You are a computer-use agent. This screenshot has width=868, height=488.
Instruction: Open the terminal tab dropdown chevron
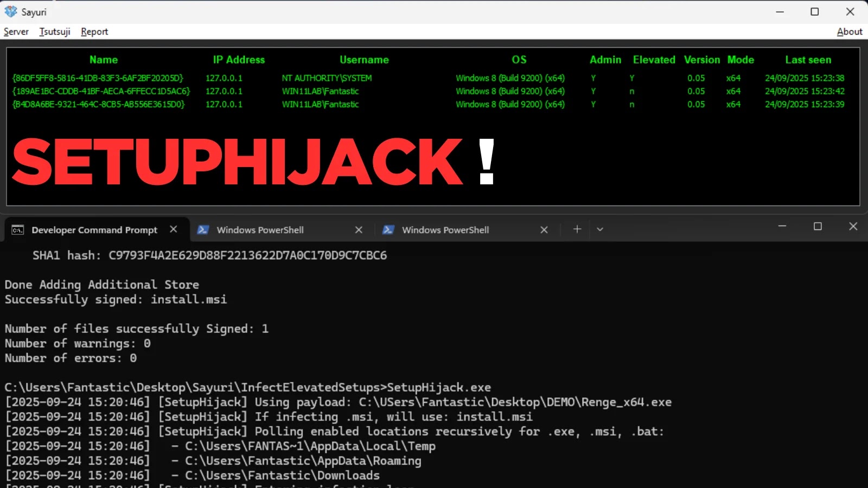click(600, 229)
